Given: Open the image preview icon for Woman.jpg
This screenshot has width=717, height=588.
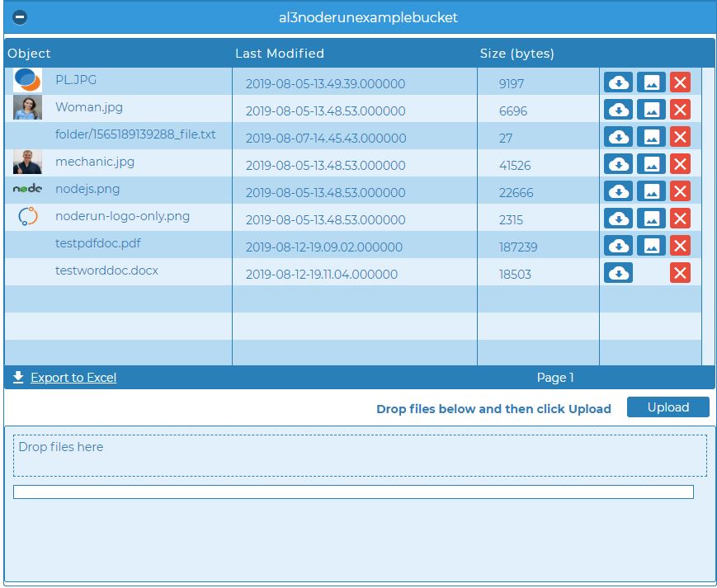Looking at the screenshot, I should pos(651,108).
